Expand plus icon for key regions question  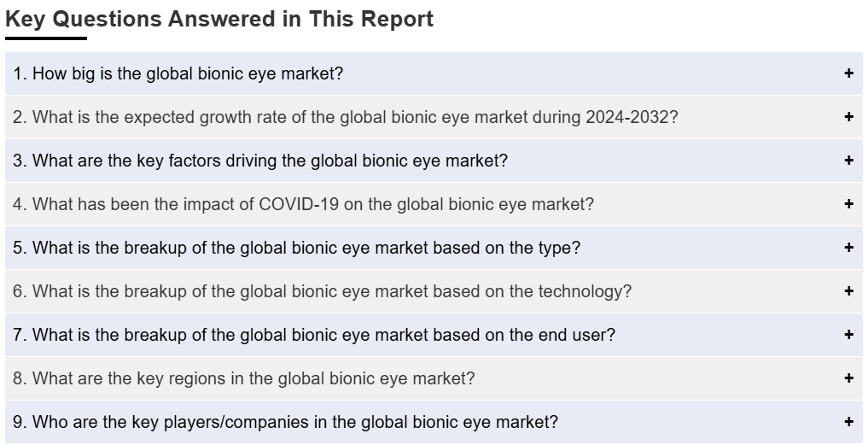tap(848, 378)
